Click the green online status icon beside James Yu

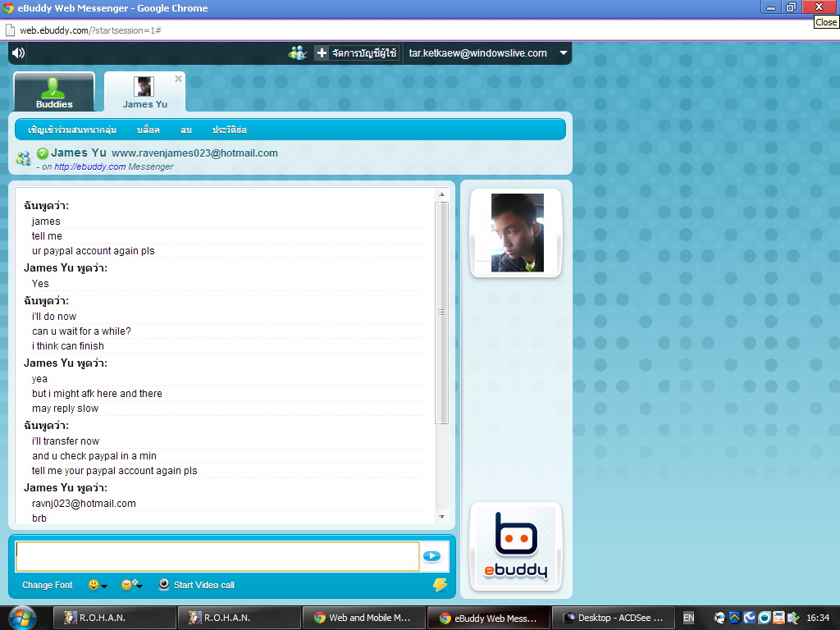pos(43,153)
